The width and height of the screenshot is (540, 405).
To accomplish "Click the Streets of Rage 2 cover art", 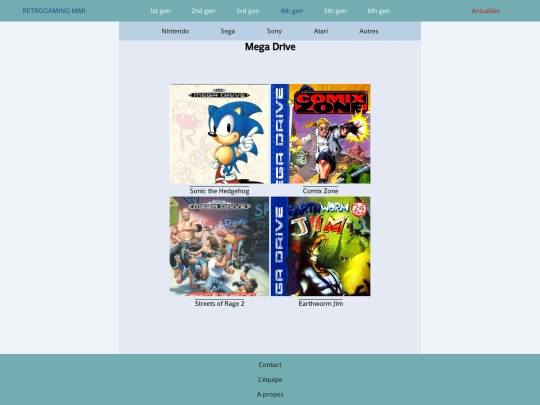I will 219,246.
